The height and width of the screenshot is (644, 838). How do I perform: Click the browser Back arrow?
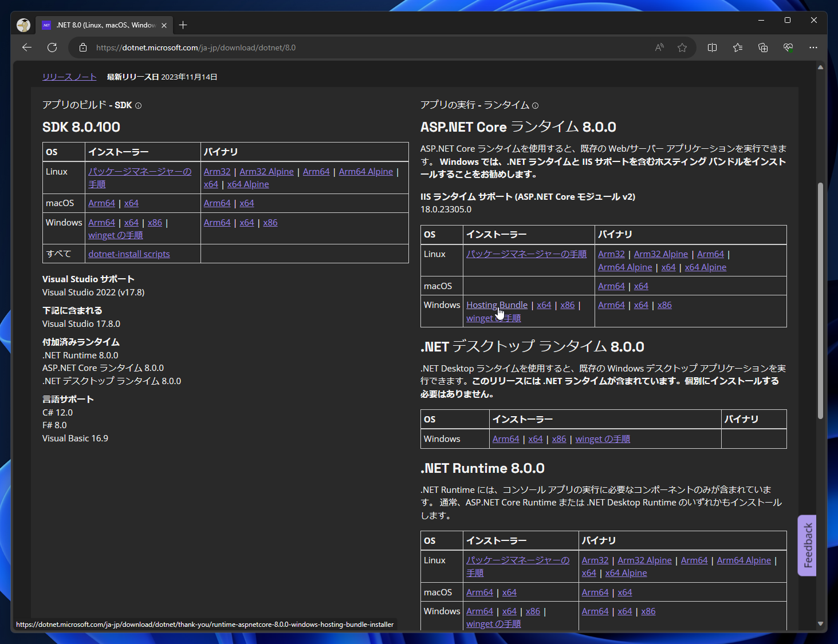click(x=27, y=48)
